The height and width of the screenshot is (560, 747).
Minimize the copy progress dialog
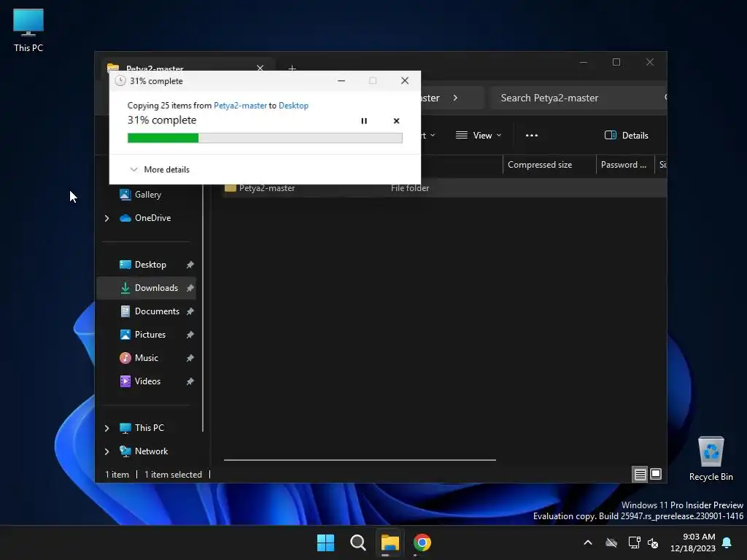[341, 81]
